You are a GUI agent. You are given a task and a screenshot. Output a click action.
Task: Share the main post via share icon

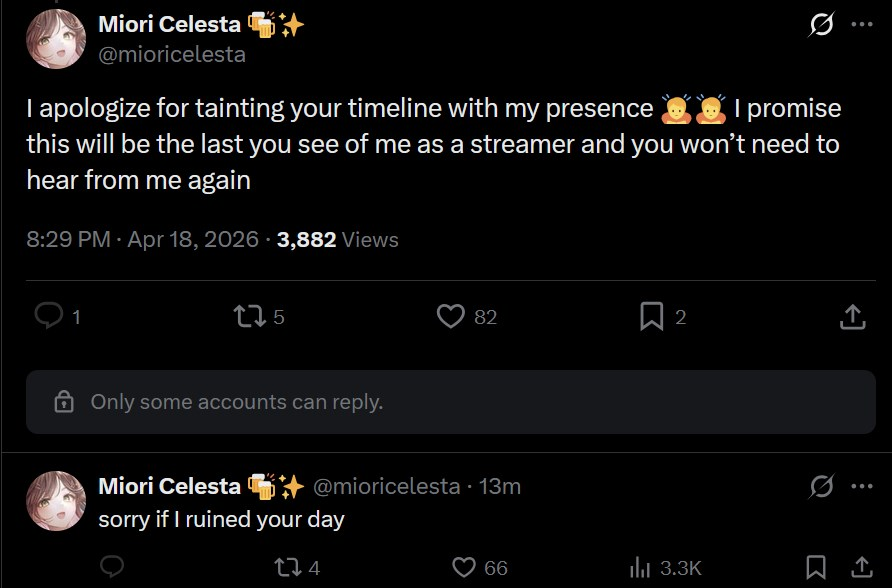pyautogui.click(x=851, y=317)
